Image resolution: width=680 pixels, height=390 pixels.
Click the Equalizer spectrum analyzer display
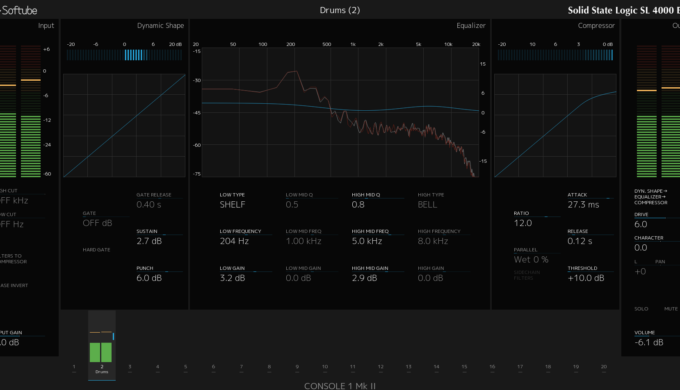[x=340, y=112]
